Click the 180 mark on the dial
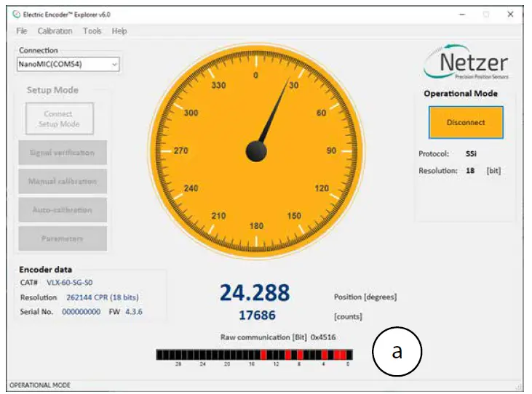This screenshot has width=532, height=394. click(256, 226)
